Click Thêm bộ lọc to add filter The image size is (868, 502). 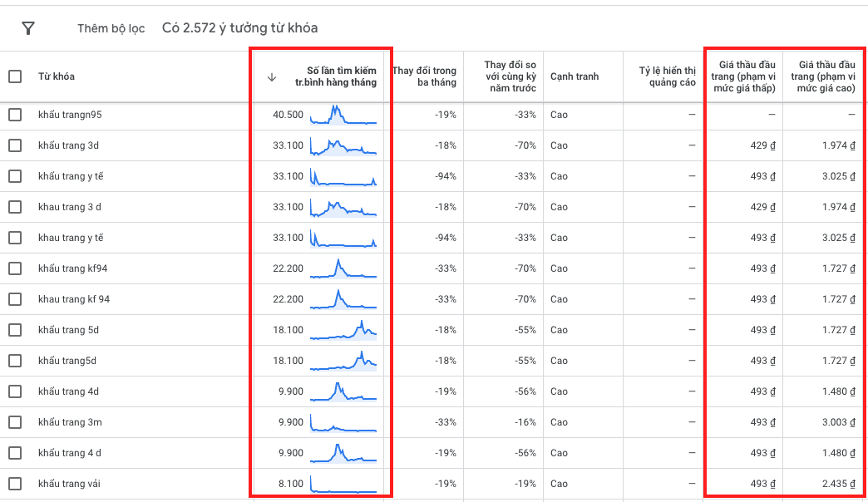point(111,28)
